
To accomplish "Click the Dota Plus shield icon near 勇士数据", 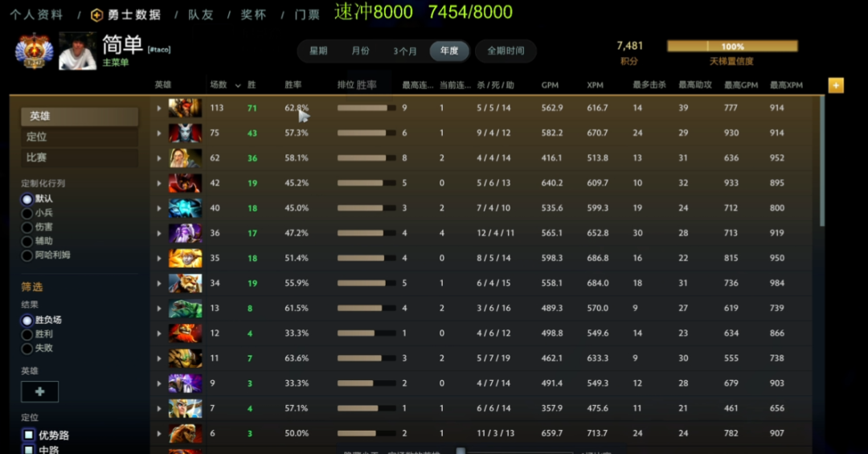I will (x=97, y=15).
